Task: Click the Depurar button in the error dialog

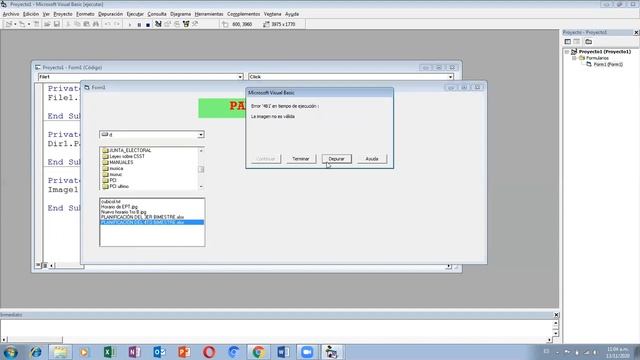Action: coord(336,159)
